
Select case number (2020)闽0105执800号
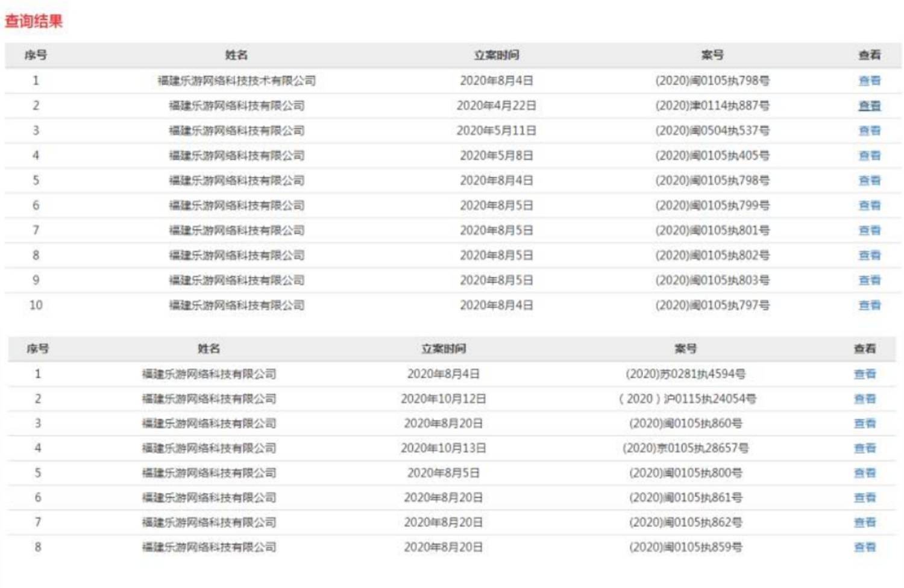(686, 473)
